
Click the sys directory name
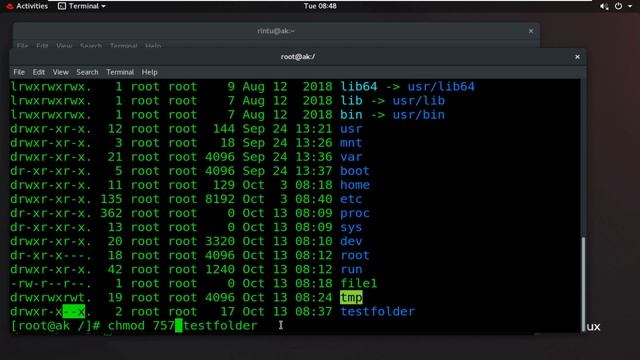coord(351,227)
